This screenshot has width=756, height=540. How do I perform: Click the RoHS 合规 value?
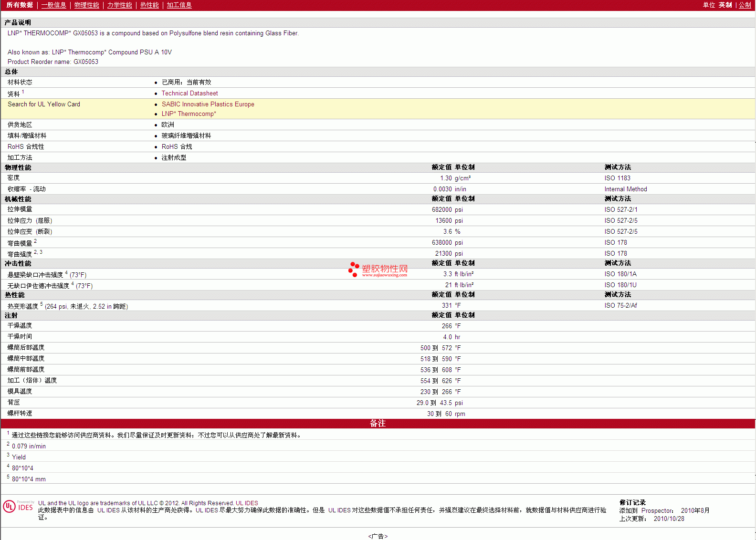point(177,147)
